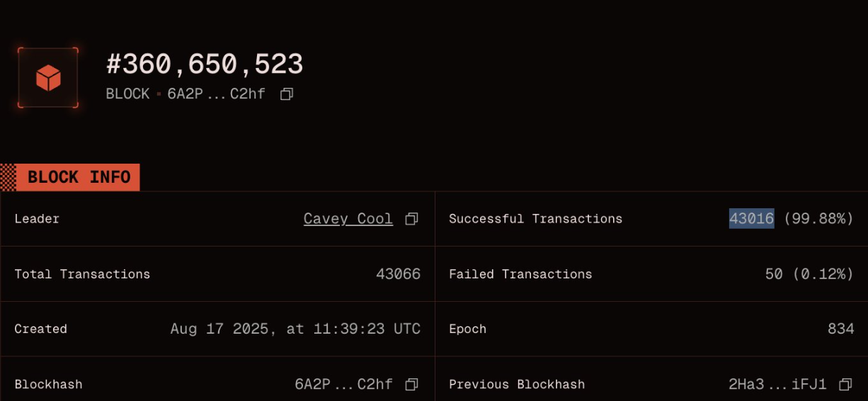This screenshot has height=401, width=868.
Task: Select the BLOCK INFO section tab
Action: pyautogui.click(x=78, y=177)
